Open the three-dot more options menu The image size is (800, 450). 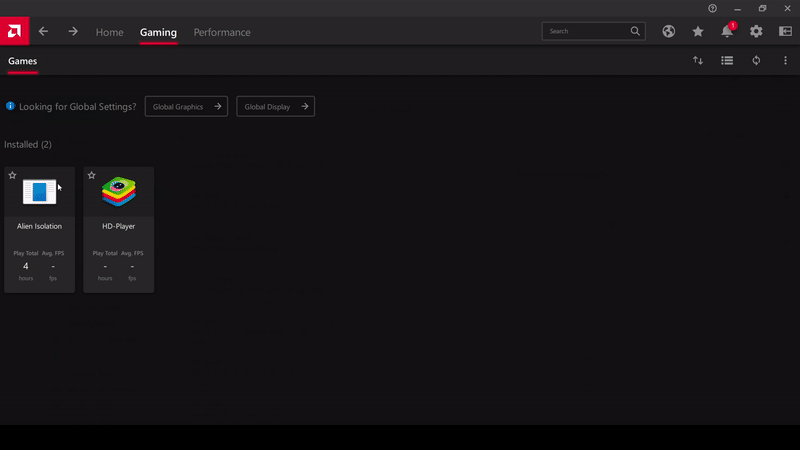(785, 61)
